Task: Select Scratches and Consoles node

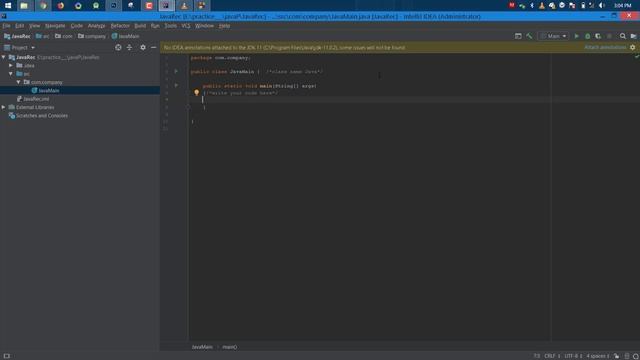Action: pyautogui.click(x=38, y=116)
